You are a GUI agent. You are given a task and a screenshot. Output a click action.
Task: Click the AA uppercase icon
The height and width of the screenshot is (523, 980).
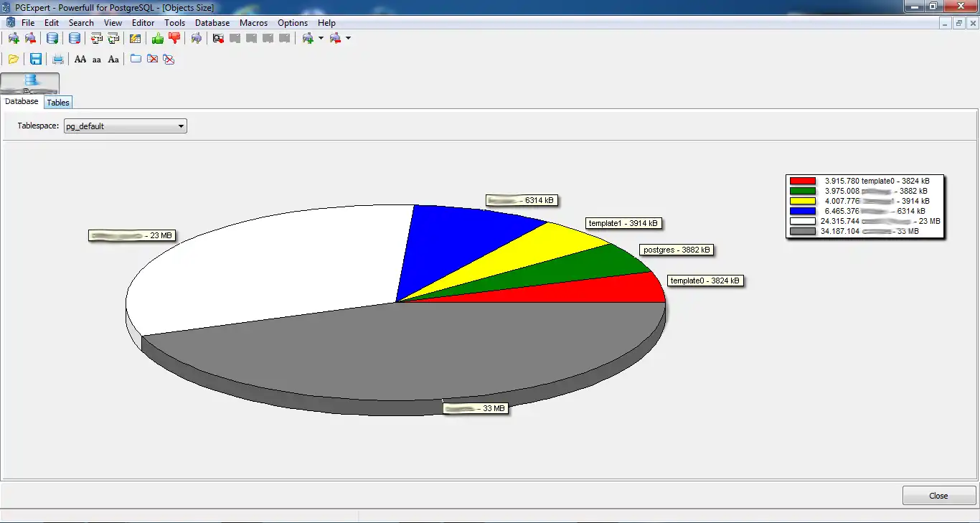pyautogui.click(x=80, y=59)
